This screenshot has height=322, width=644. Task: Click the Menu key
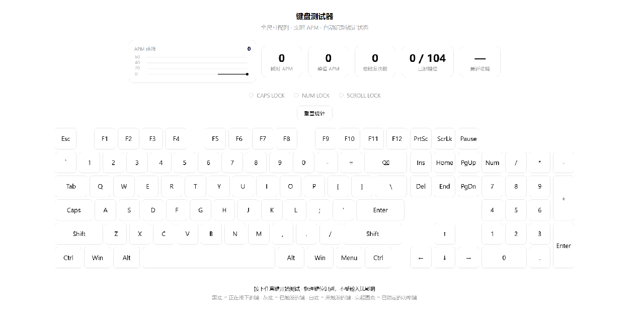(349, 258)
